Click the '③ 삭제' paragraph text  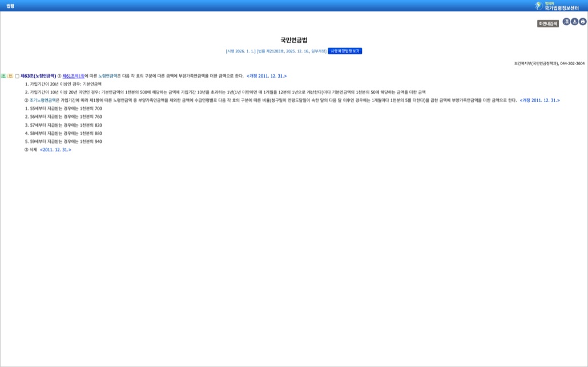click(31, 150)
